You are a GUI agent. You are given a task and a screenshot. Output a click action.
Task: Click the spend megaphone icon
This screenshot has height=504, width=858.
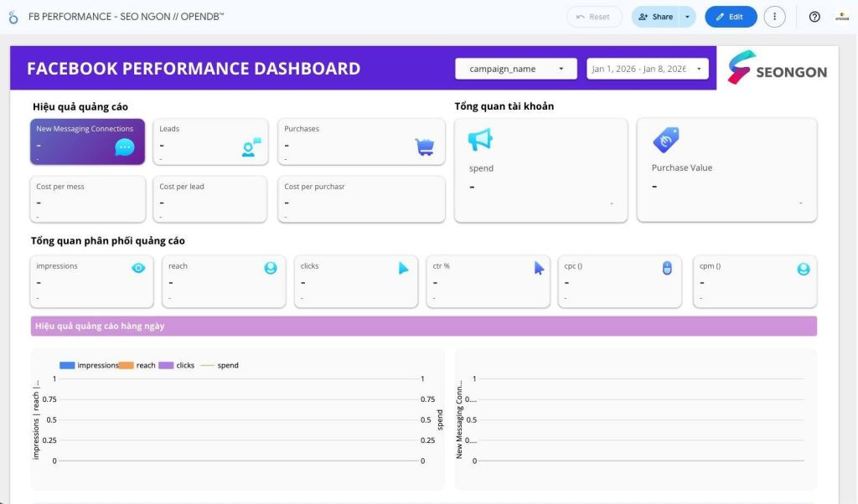[480, 140]
